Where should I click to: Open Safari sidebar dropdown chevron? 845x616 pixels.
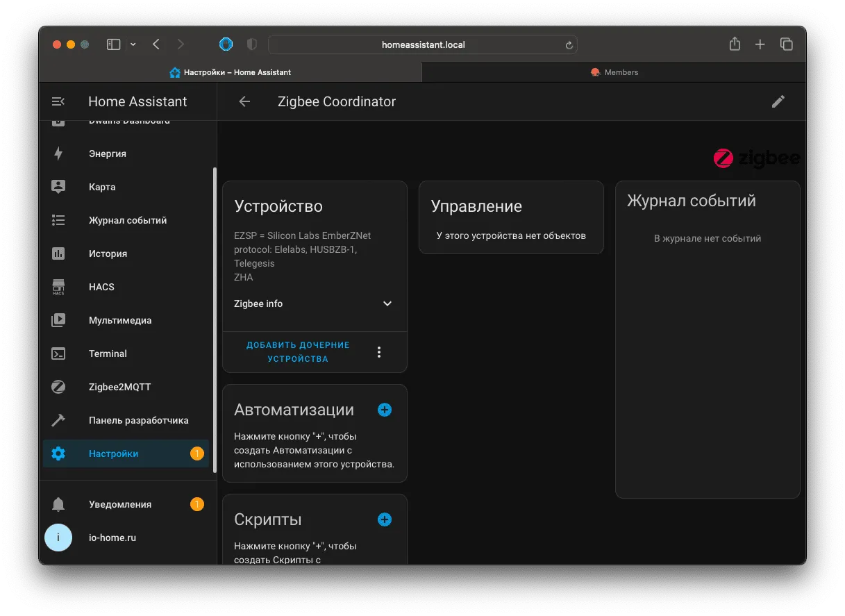tap(133, 44)
